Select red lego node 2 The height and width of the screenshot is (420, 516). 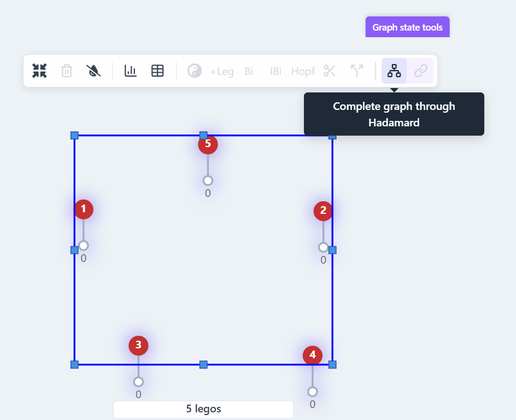[x=323, y=211]
